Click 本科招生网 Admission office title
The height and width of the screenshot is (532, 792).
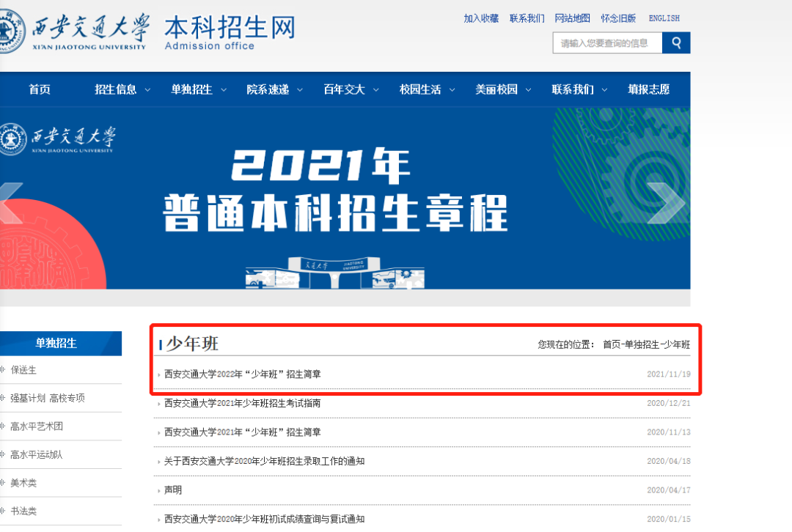230,32
